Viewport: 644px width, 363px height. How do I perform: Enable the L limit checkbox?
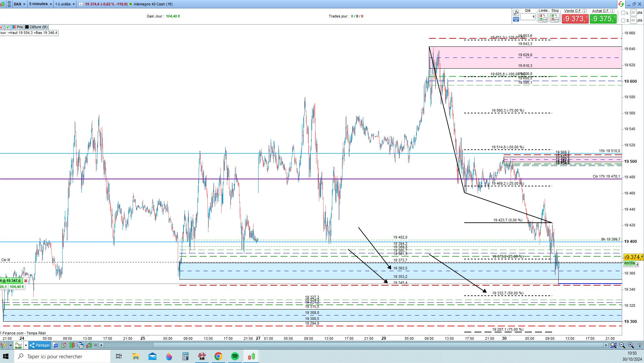coord(623,13)
